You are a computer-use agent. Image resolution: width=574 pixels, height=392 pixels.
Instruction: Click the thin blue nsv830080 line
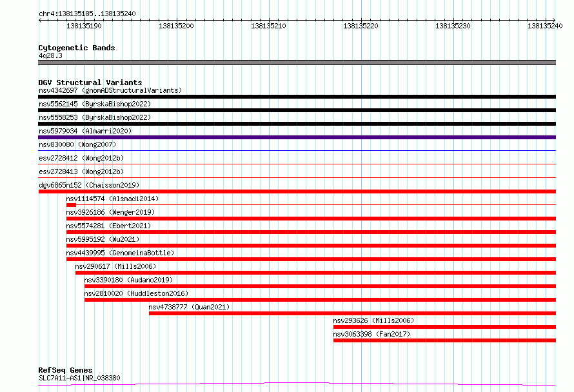(x=297, y=150)
